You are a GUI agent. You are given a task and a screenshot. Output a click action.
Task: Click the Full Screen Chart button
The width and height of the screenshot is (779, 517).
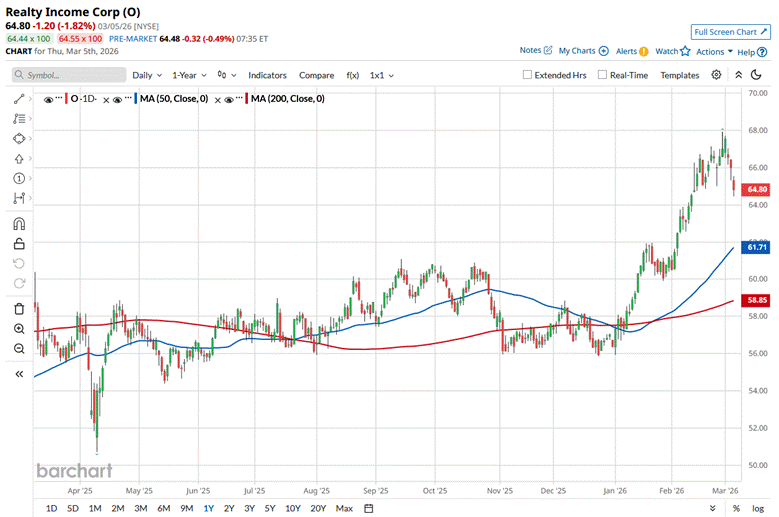click(x=731, y=32)
